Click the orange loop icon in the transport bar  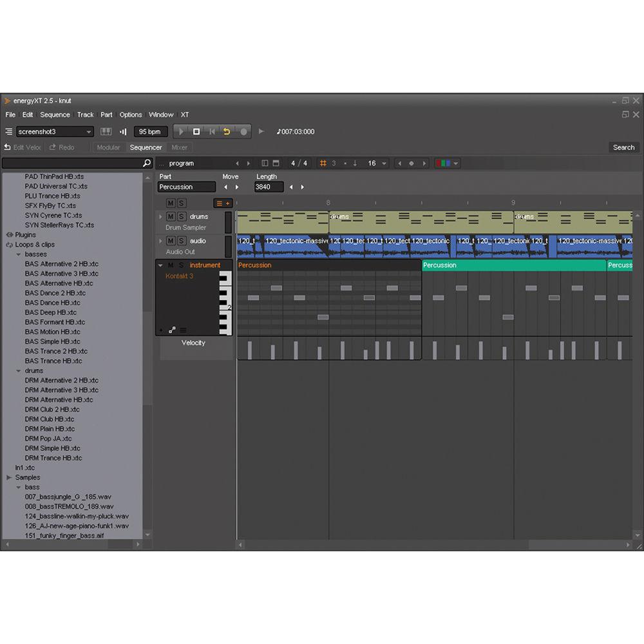[x=228, y=131]
